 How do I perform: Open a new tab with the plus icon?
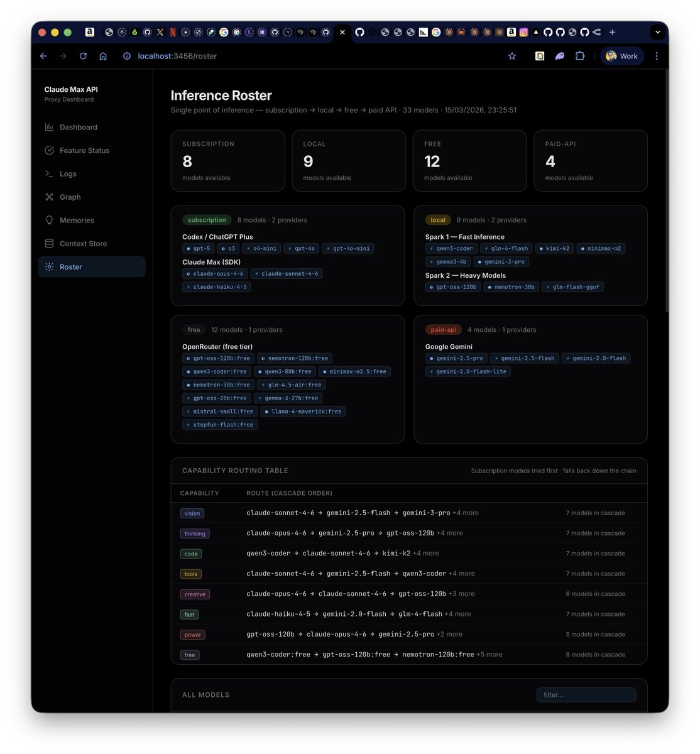pos(612,32)
